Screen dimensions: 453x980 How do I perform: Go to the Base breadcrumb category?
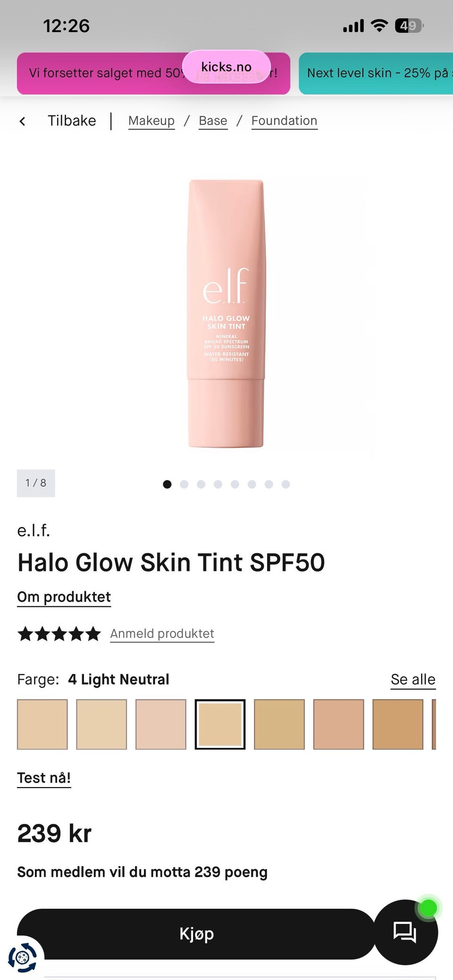pyautogui.click(x=213, y=121)
